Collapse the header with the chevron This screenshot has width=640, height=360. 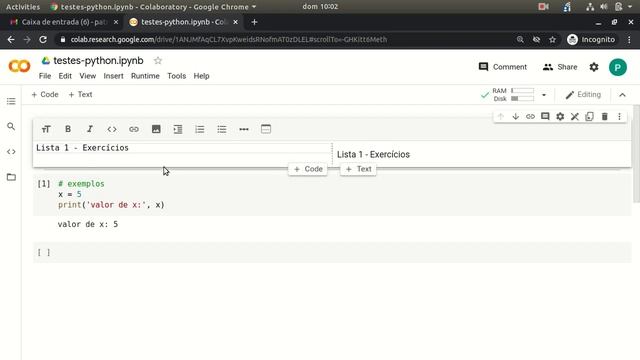pyautogui.click(x=622, y=95)
